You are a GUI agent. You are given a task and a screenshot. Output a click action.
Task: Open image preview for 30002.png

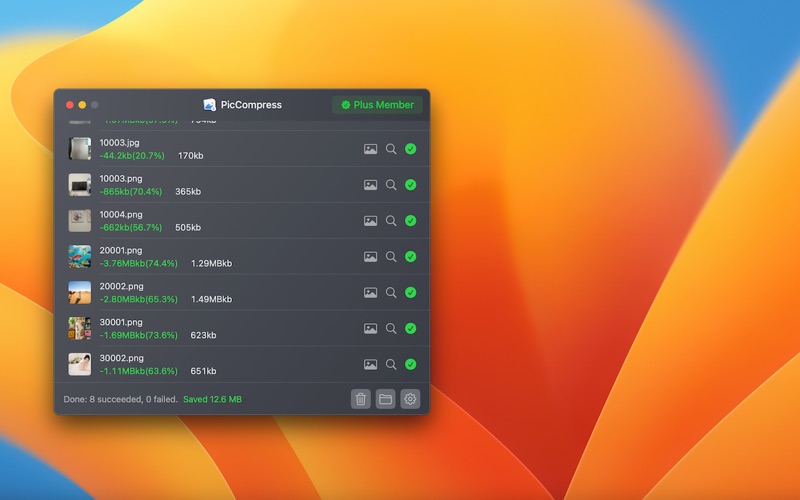click(370, 364)
